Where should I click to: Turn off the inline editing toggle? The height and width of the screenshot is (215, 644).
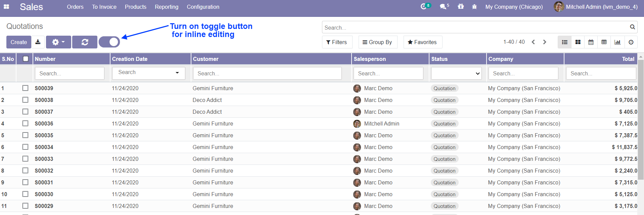pos(109,42)
